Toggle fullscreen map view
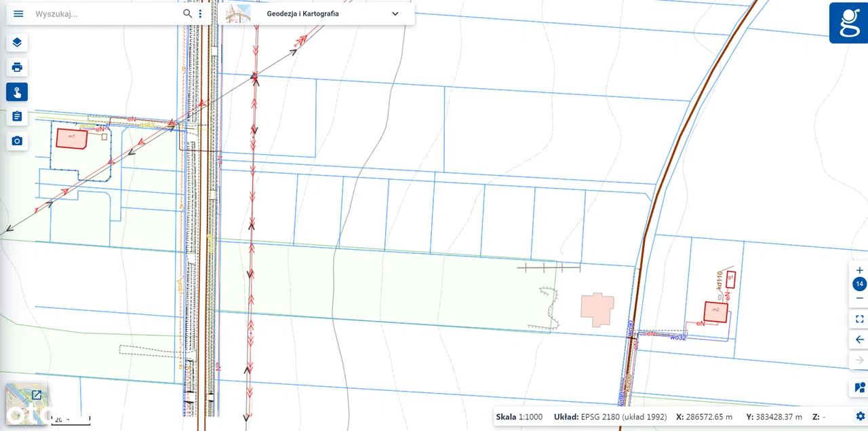This screenshot has width=868, height=431. [859, 319]
